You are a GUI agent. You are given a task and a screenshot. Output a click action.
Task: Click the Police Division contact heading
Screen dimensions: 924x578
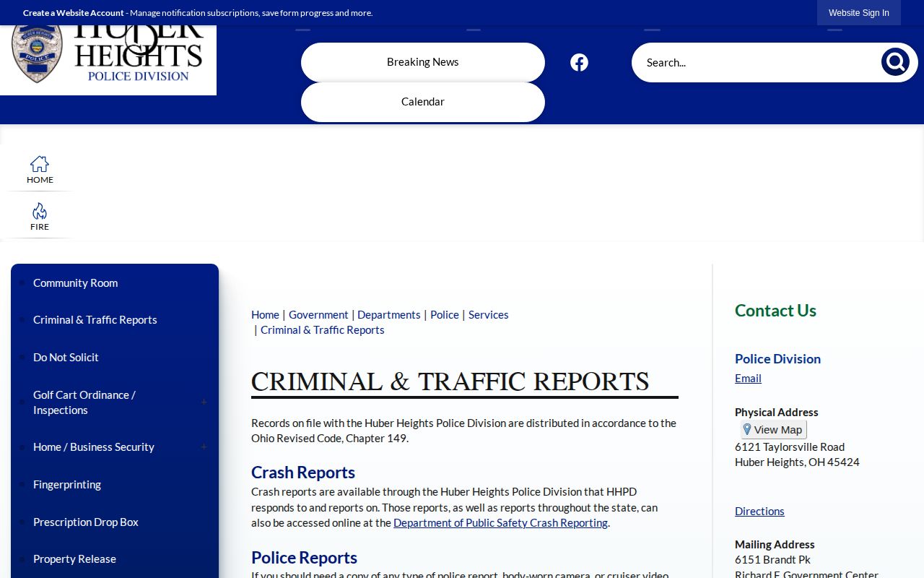click(777, 358)
